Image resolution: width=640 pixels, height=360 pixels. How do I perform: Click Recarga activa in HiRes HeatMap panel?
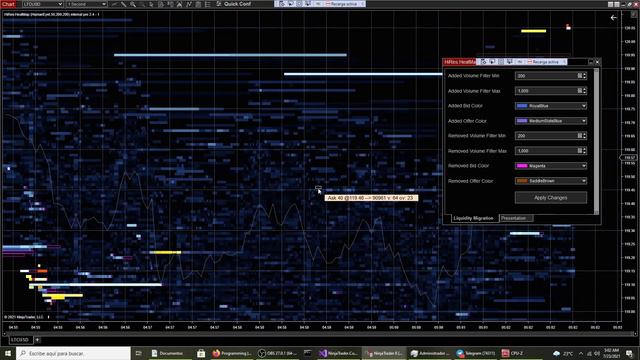point(542,62)
